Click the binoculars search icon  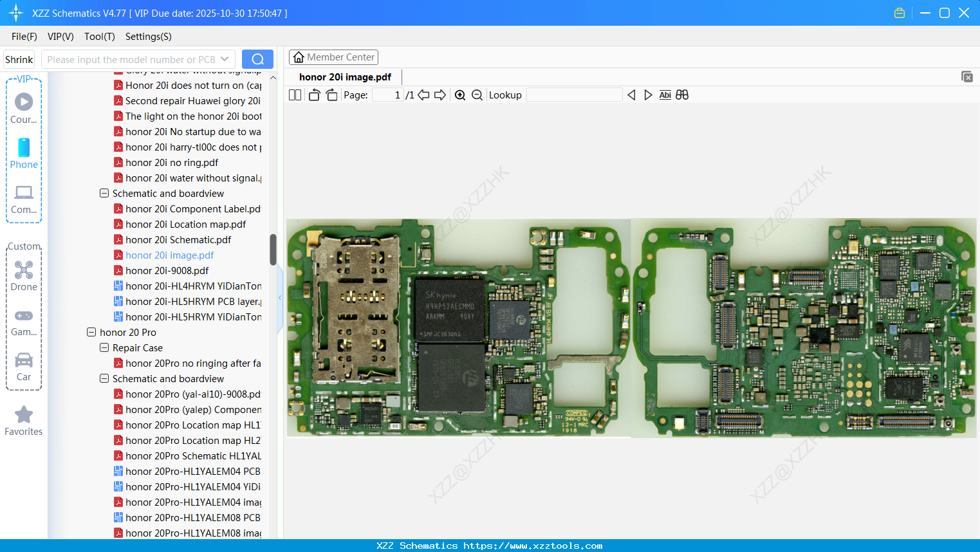click(682, 95)
